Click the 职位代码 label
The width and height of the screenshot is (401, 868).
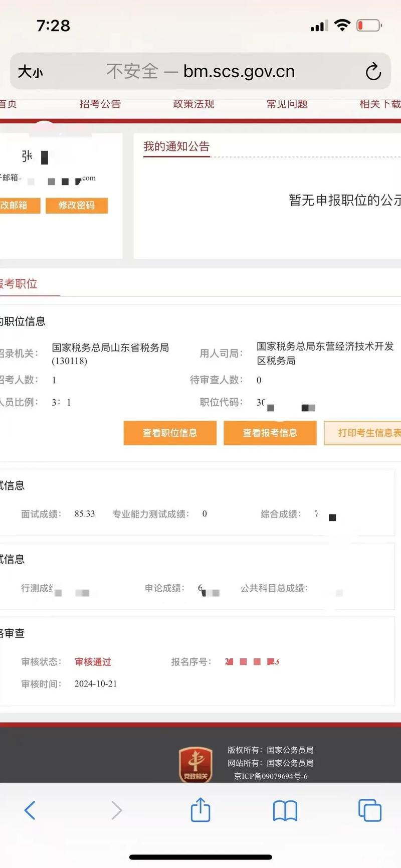pos(222,402)
